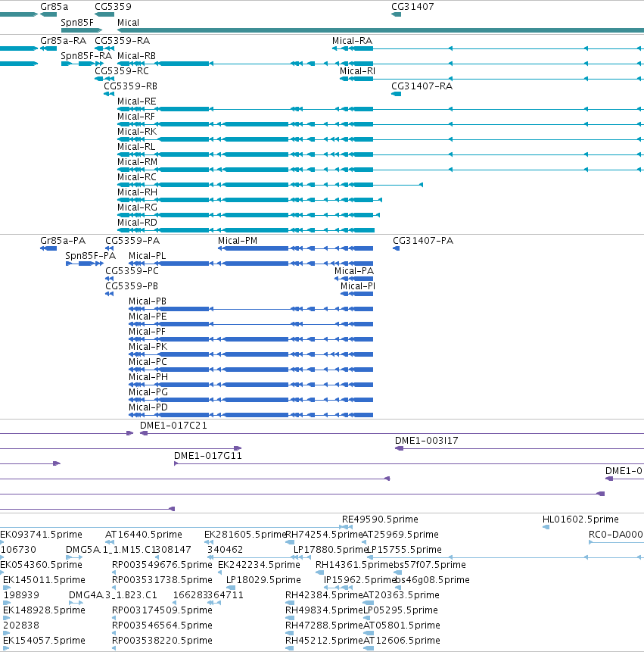The height and width of the screenshot is (652, 644).
Task: Click the DME1-017C21 BAC label
Action: pyautogui.click(x=173, y=426)
